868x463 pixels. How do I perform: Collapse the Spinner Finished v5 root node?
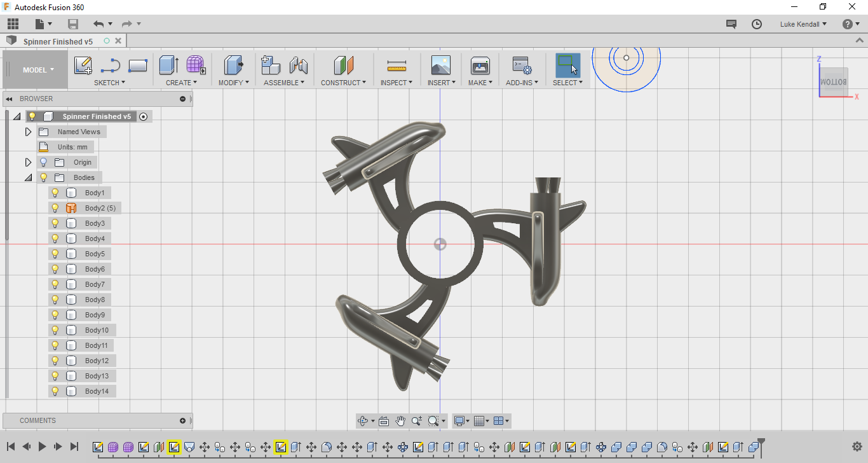point(16,116)
